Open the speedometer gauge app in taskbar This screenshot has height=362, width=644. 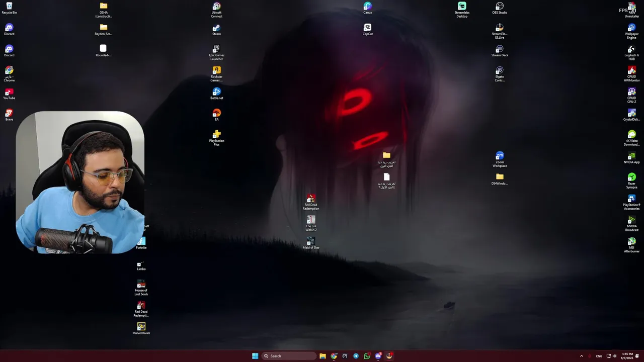point(345,356)
